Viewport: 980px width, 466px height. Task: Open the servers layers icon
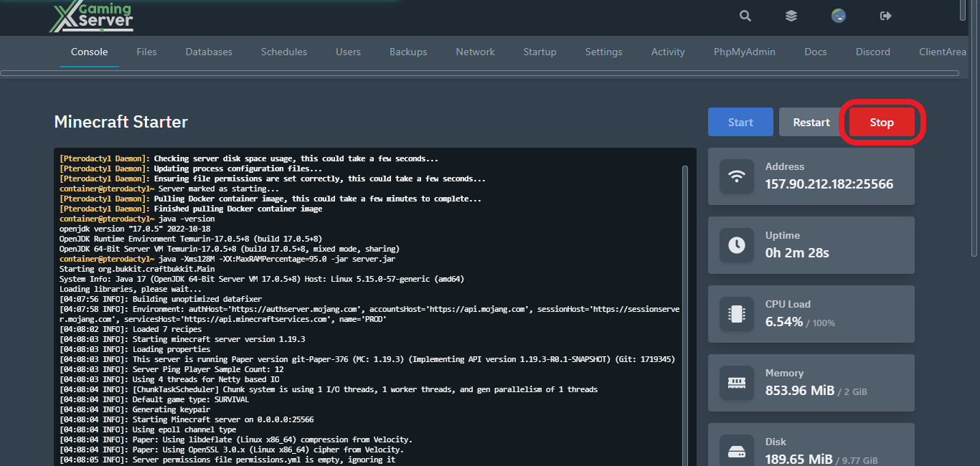pos(791,16)
